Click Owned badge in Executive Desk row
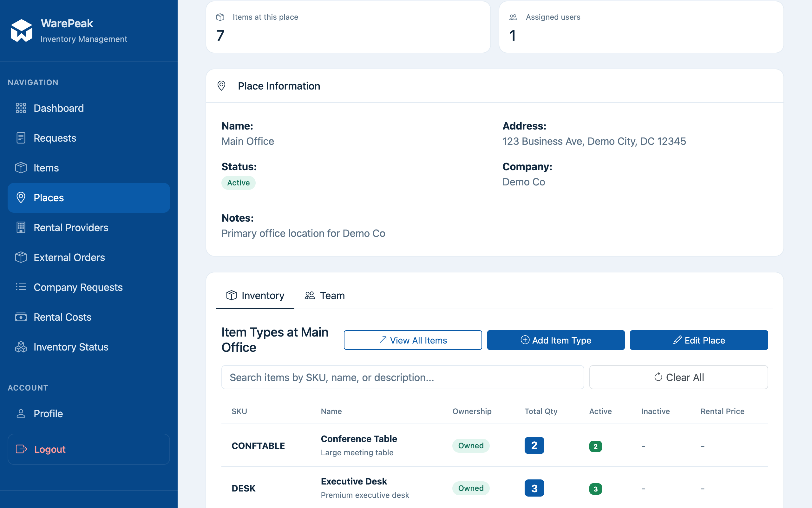Viewport: 812px width, 508px height. click(471, 488)
